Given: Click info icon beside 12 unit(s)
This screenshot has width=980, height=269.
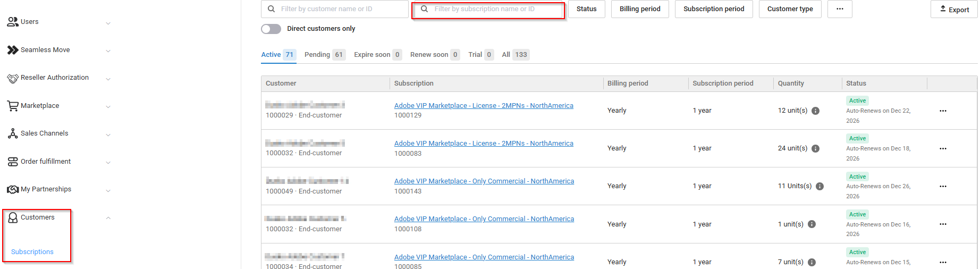Looking at the screenshot, I should coord(815,111).
